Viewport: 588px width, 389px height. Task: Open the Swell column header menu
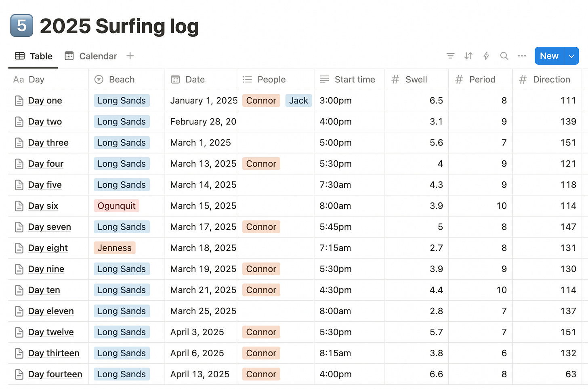pos(416,80)
